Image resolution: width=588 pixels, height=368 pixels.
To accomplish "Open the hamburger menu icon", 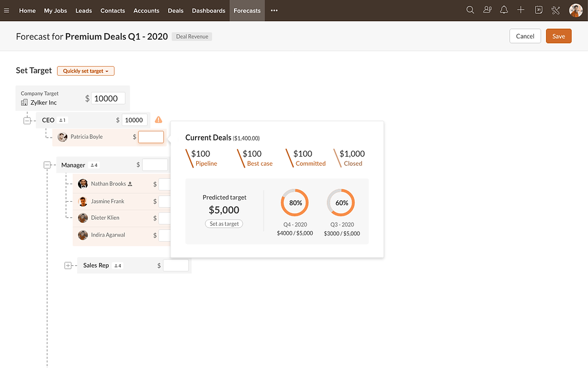I will pos(7,10).
